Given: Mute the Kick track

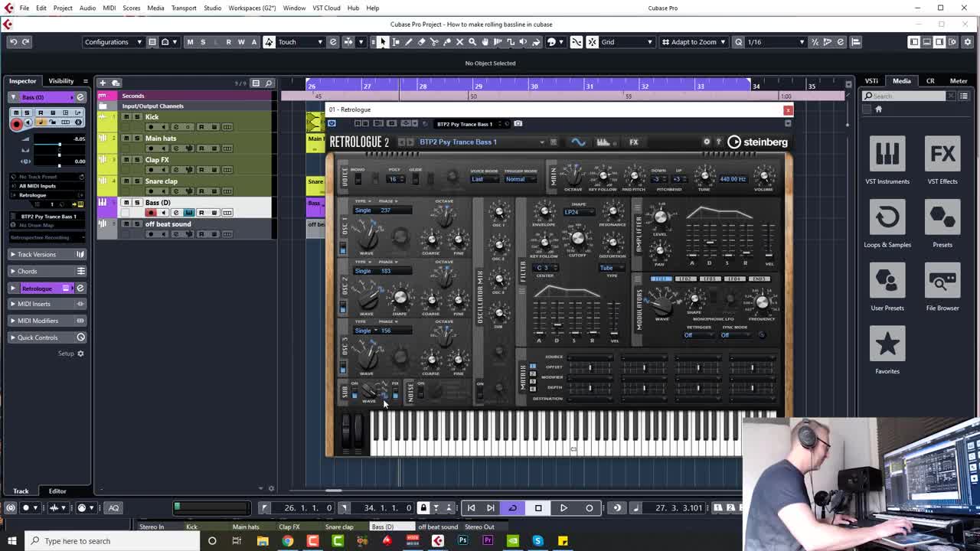Looking at the screenshot, I should coord(126,117).
